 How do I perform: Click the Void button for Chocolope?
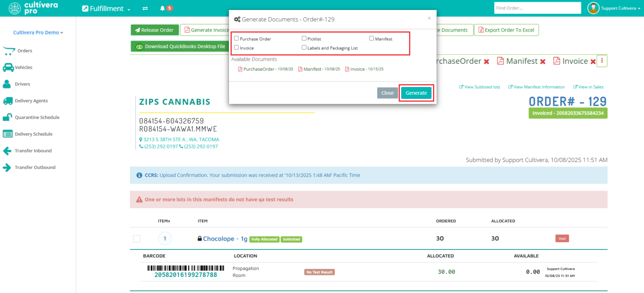pos(562,238)
